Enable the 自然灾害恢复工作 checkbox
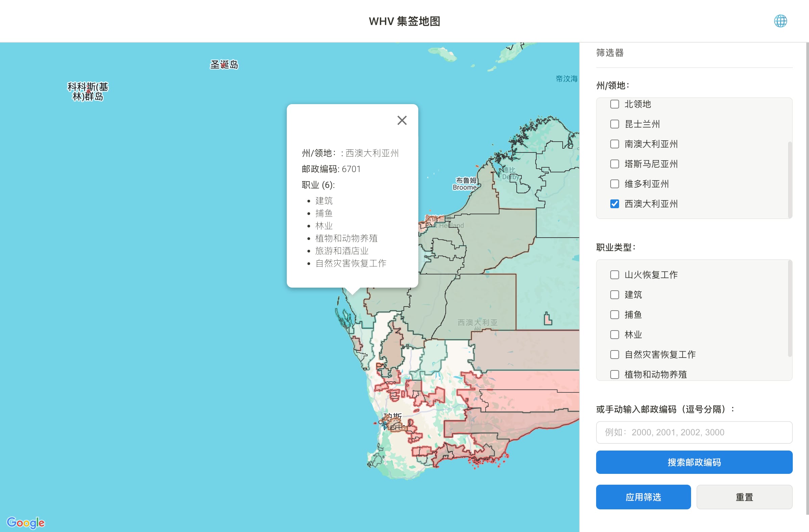The width and height of the screenshot is (809, 532). [615, 355]
